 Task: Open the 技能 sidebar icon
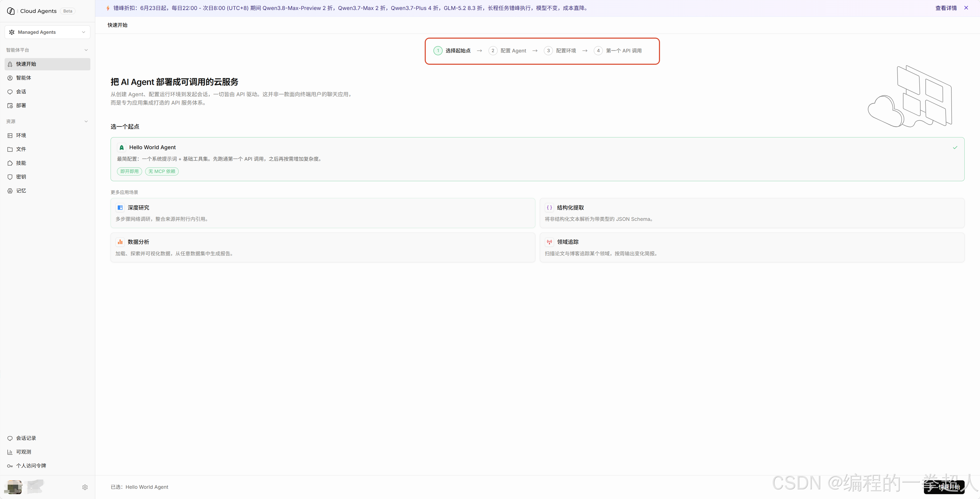[x=10, y=163]
